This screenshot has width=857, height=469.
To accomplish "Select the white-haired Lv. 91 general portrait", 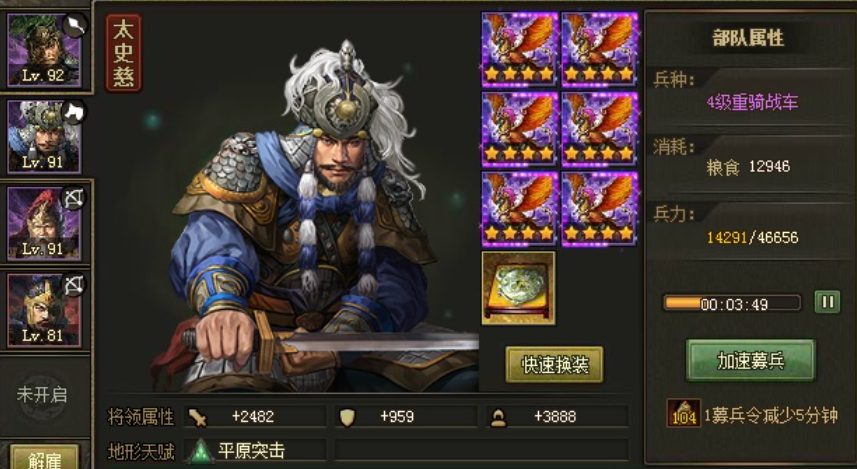I will point(44,137).
